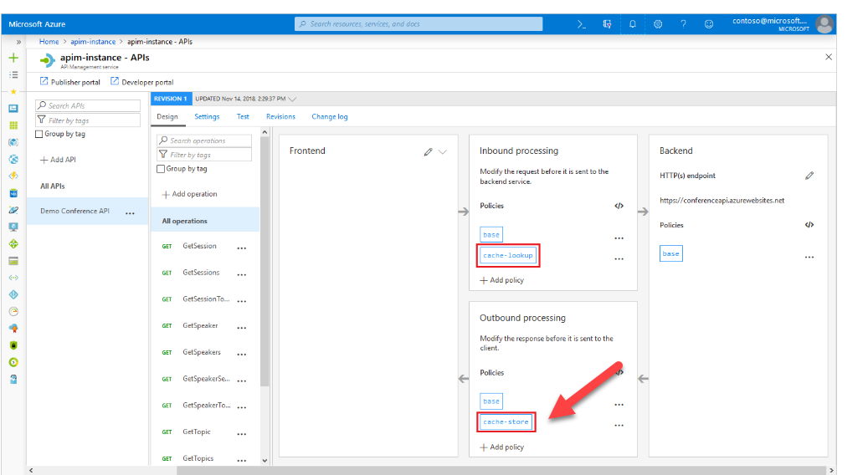Click the inbound base policy tag
The height and width of the screenshot is (475, 868).
[x=491, y=234]
